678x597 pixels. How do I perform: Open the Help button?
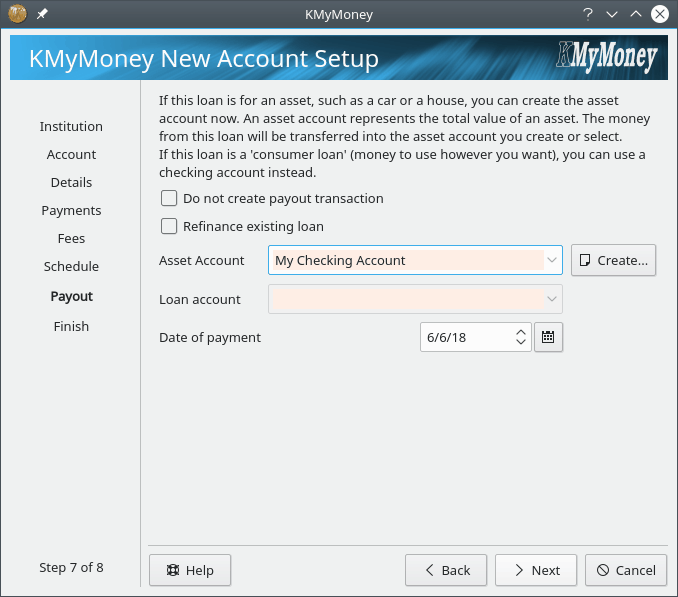(x=190, y=570)
